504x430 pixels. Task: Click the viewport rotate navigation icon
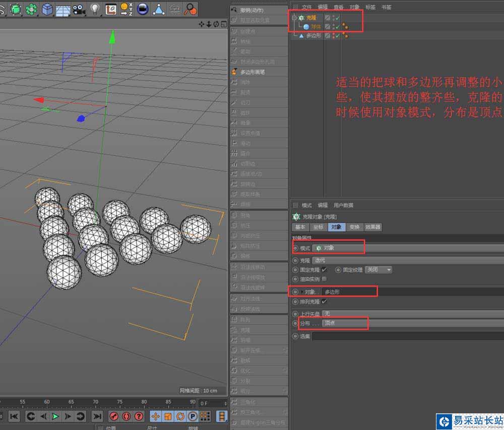tap(216, 24)
